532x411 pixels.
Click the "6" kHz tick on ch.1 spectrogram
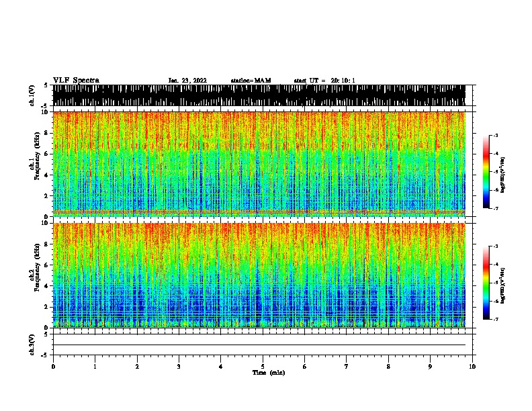(x=47, y=154)
